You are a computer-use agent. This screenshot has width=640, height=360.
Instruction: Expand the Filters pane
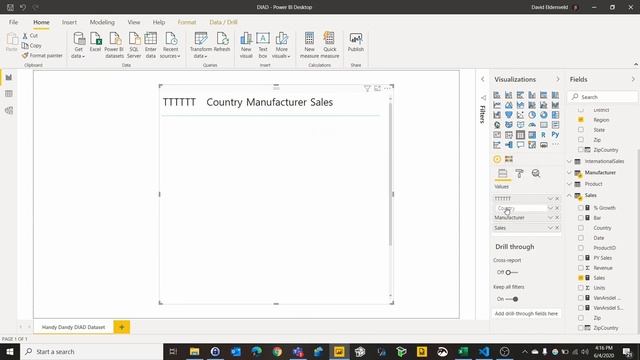pyautogui.click(x=482, y=79)
